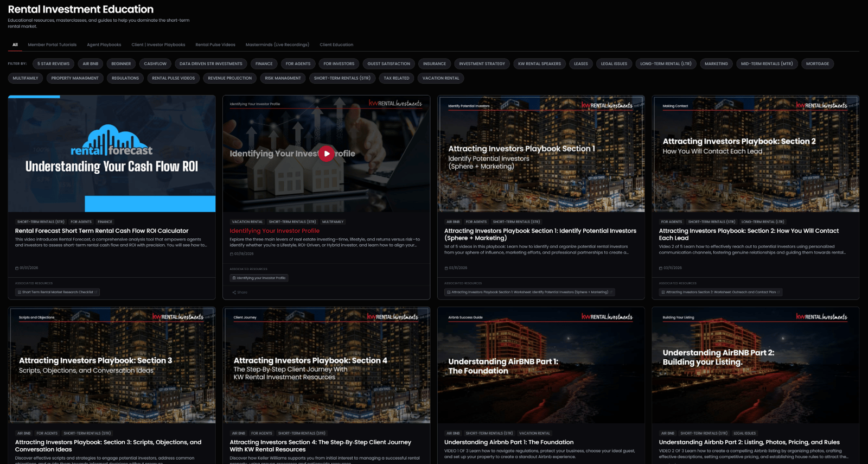Viewport: 868px width, 464px height.
Task: Toggle the Mid-Term Rentals (MTR) filter
Action: coord(767,63)
